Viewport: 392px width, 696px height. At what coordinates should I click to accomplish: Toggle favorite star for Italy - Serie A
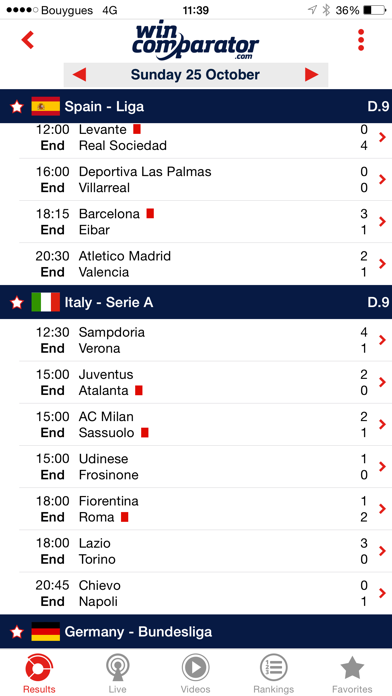[17, 302]
